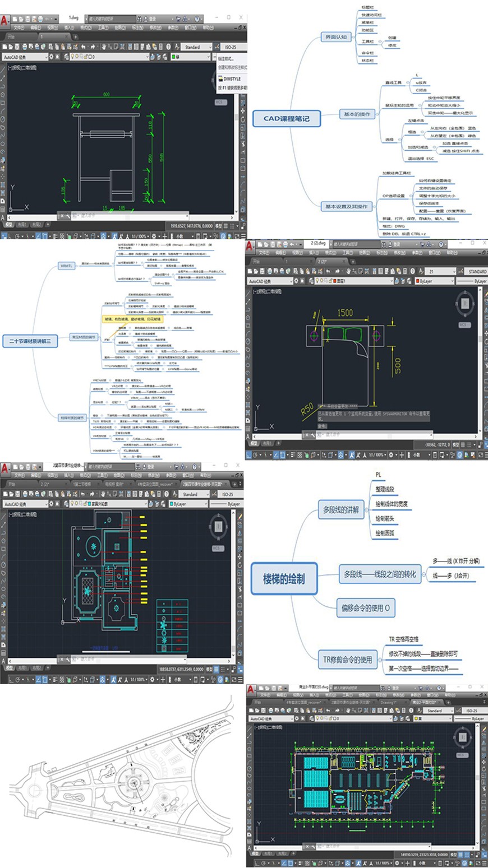
Task: Open Layer Properties Manager in 1.dwg
Action: pyautogui.click(x=67, y=57)
